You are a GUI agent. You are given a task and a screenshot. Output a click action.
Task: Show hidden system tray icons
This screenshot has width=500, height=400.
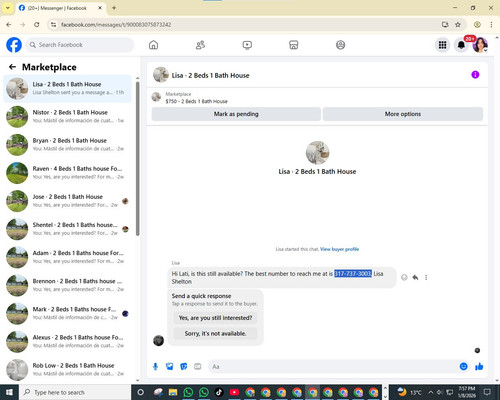(430, 392)
